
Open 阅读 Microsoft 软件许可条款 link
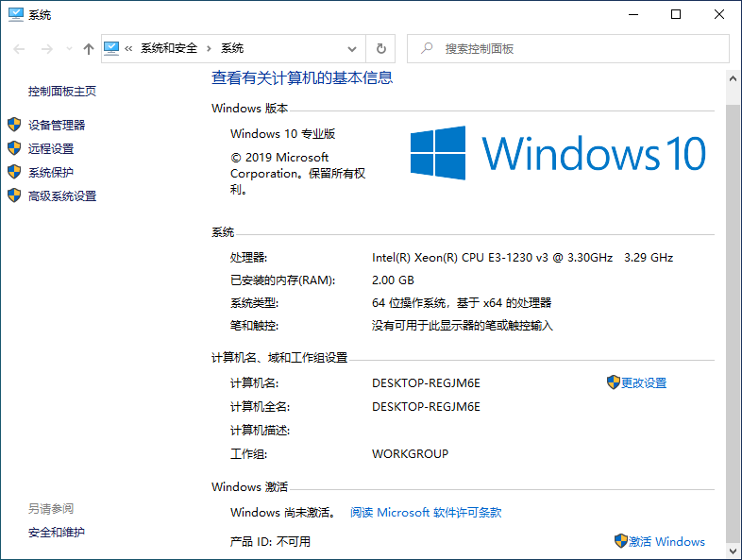pyautogui.click(x=426, y=513)
